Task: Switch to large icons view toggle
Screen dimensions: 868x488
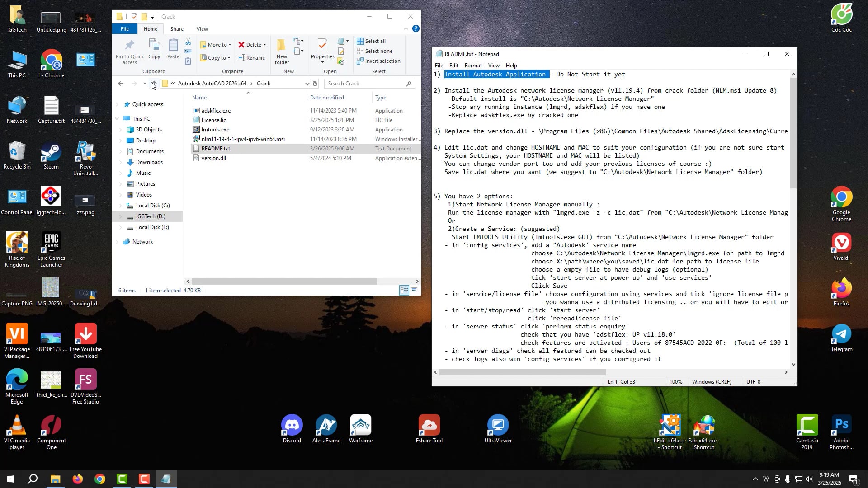Action: pyautogui.click(x=414, y=291)
